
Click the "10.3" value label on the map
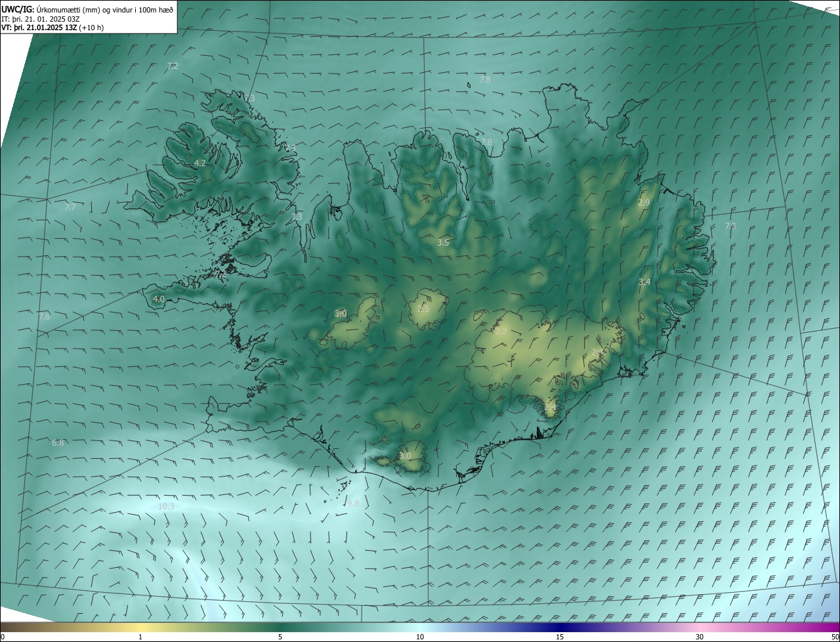click(x=166, y=506)
